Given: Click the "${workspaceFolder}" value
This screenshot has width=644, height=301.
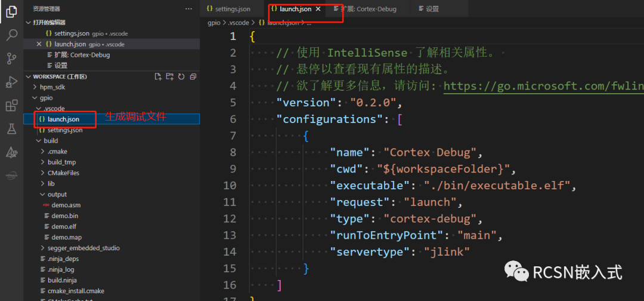Looking at the screenshot, I should (x=444, y=169).
